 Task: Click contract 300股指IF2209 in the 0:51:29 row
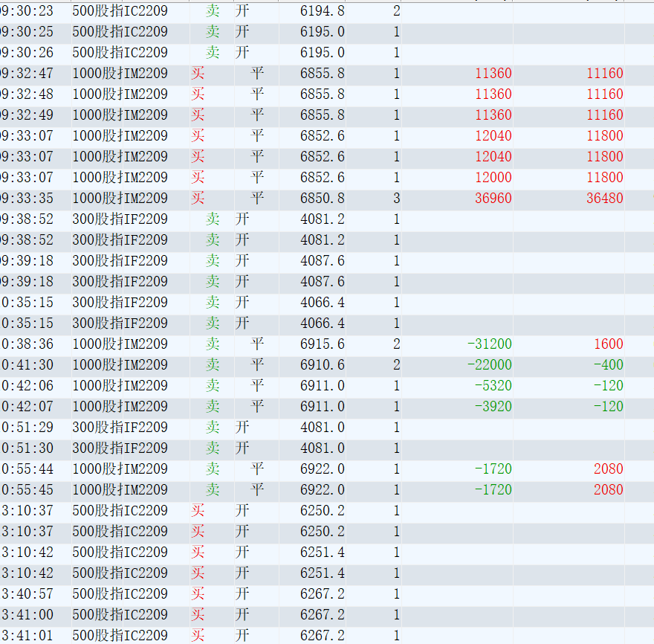tap(120, 428)
